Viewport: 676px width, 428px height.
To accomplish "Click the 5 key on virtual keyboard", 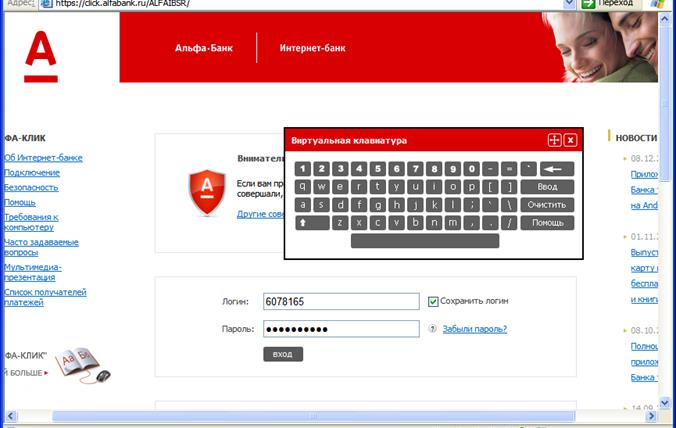I will [378, 169].
